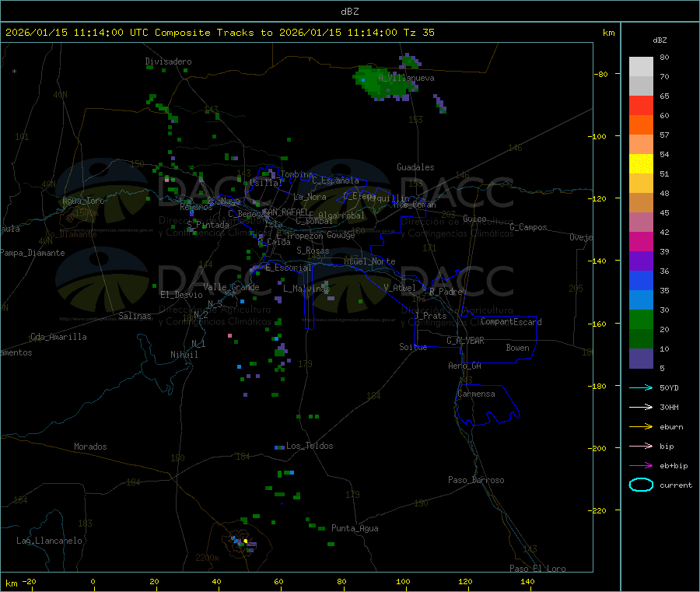The image size is (700, 592).
Task: Click the Valle_Grande map label
Action: click(231, 287)
